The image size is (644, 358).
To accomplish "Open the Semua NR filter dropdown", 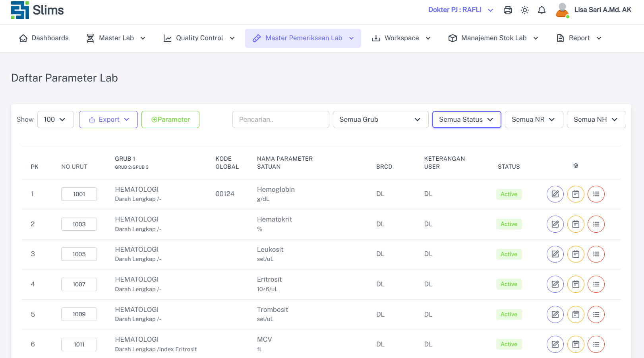I will [x=534, y=120].
